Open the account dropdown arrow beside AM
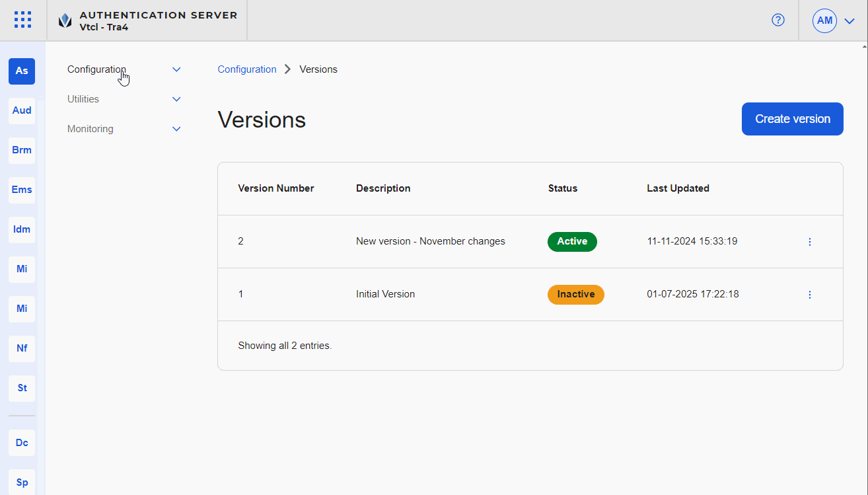 coord(850,20)
